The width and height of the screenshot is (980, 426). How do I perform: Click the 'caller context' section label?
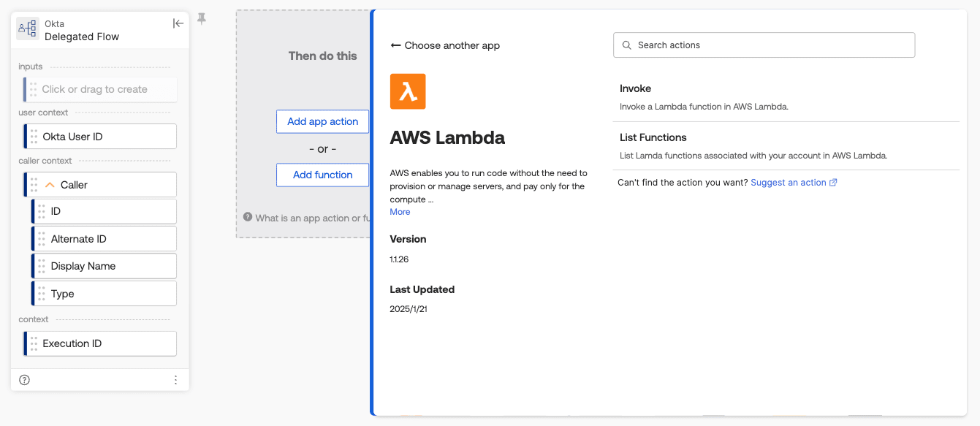[x=45, y=161]
